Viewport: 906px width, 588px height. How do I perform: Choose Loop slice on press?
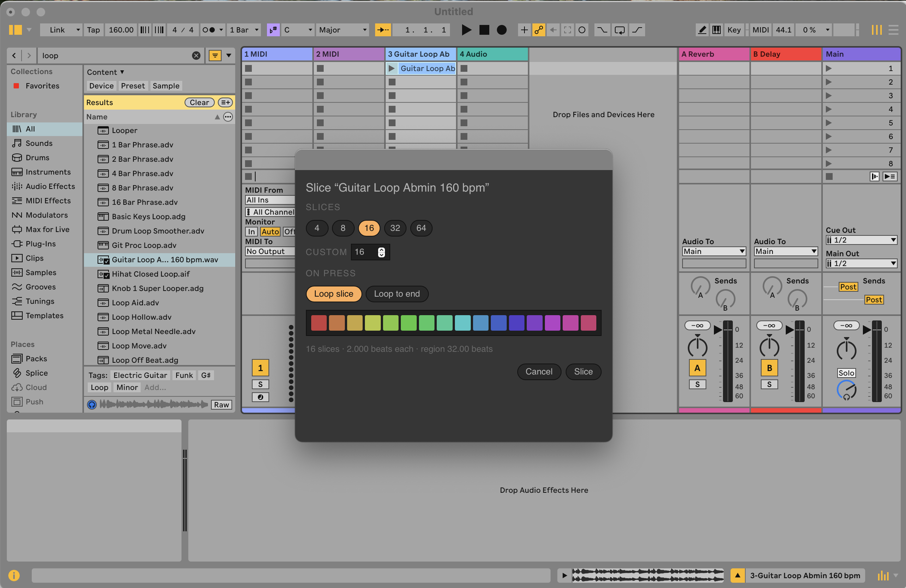click(x=334, y=294)
